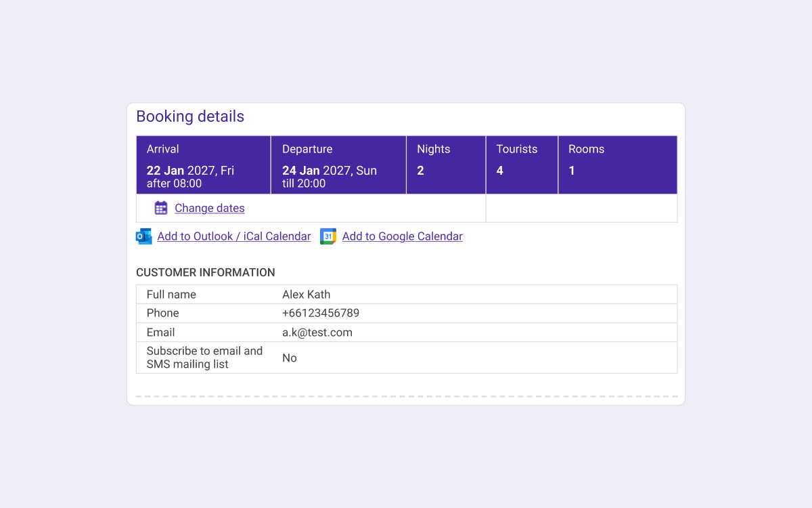This screenshot has width=812, height=508.
Task: Select arrival date 22 Jan 2027, Fri
Action: [x=191, y=171]
